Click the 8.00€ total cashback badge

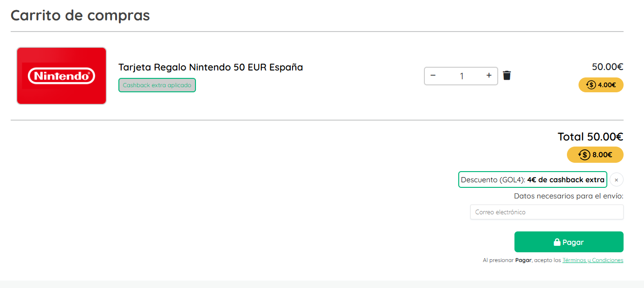595,155
